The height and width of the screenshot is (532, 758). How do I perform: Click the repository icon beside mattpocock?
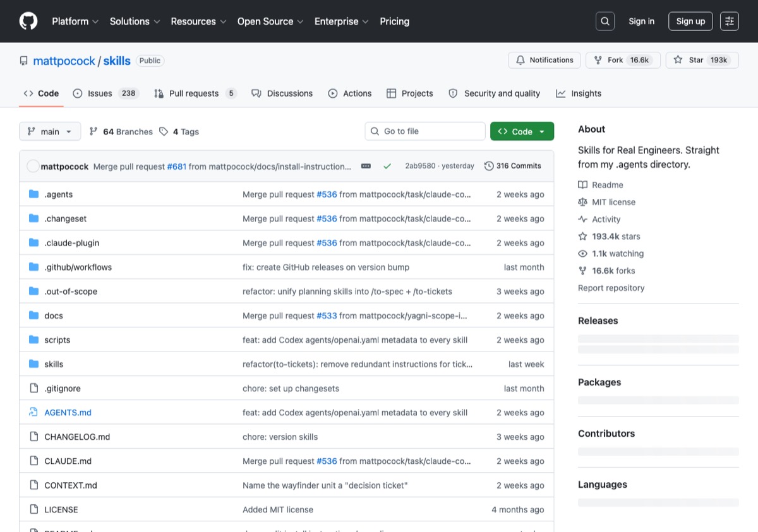click(x=24, y=61)
